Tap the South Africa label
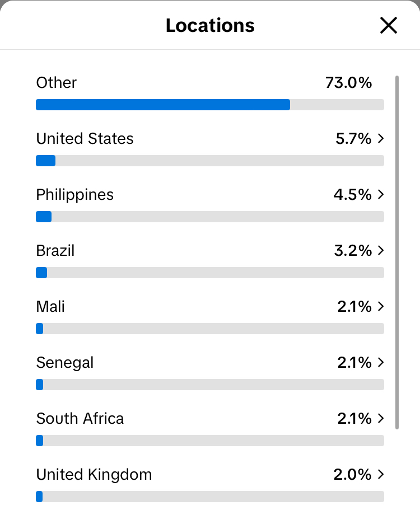 tap(80, 419)
